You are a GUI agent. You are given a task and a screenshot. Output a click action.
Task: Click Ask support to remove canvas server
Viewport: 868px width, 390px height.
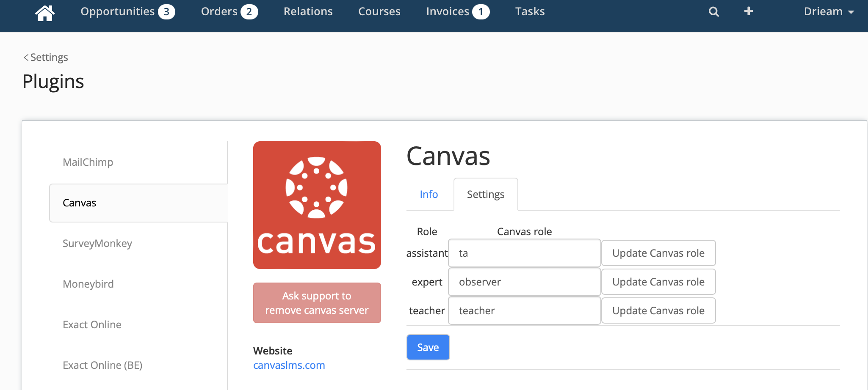click(317, 303)
